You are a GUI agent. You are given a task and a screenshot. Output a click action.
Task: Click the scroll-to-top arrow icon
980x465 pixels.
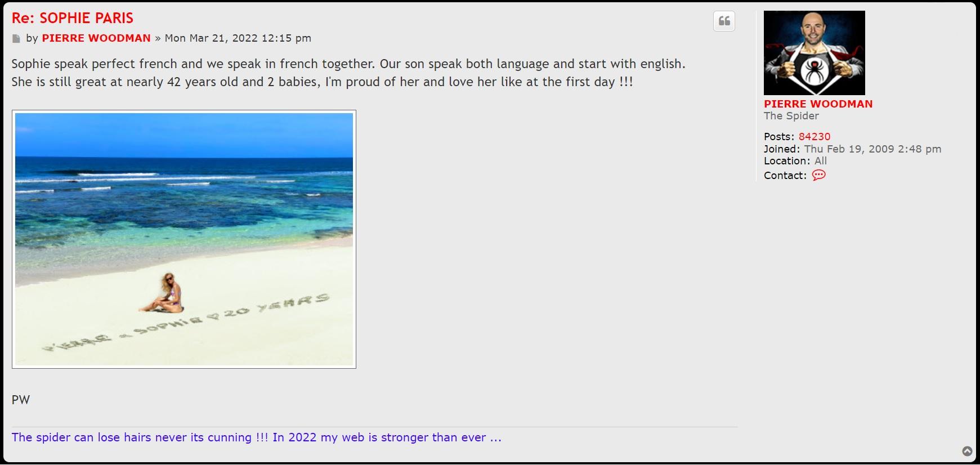(967, 451)
